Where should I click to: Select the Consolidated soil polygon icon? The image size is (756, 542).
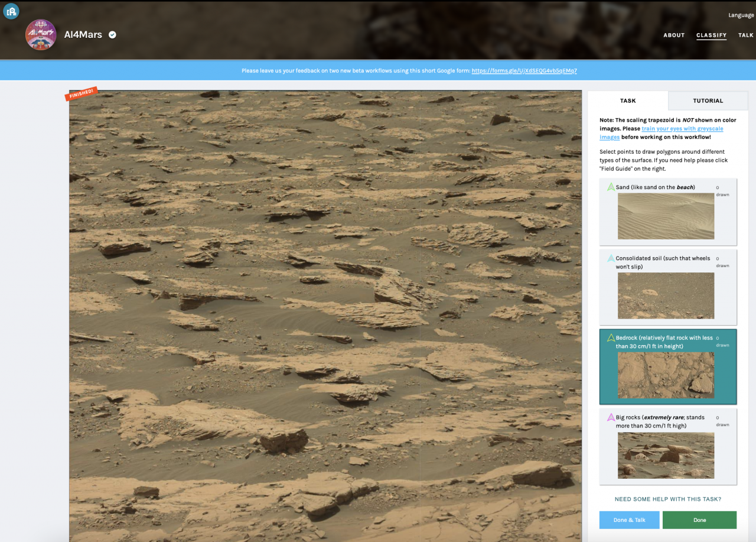tap(611, 258)
